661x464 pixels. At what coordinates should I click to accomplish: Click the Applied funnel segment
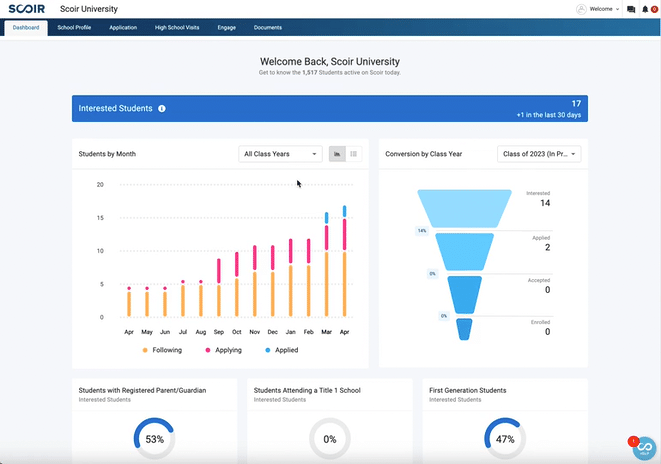point(465,252)
